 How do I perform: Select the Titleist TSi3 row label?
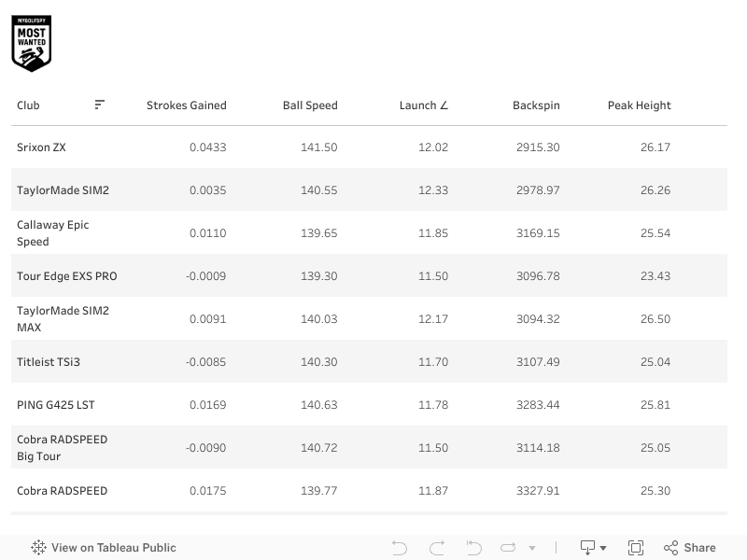click(49, 362)
